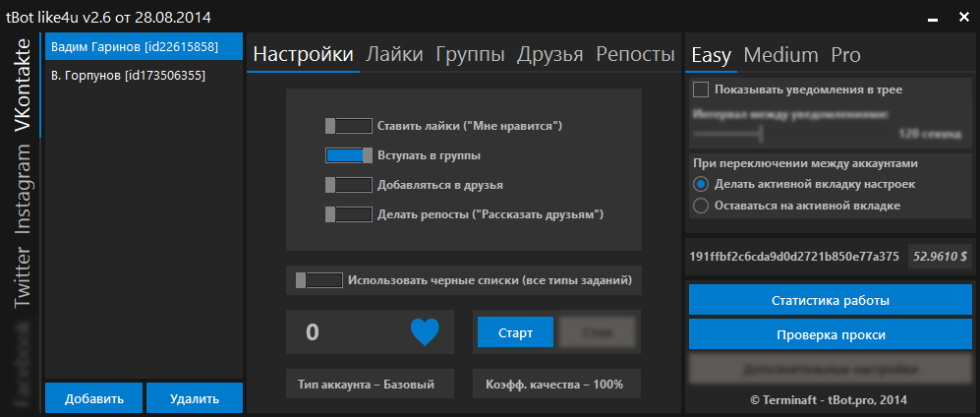Enable the "Делать репосты" toggle

click(x=348, y=214)
